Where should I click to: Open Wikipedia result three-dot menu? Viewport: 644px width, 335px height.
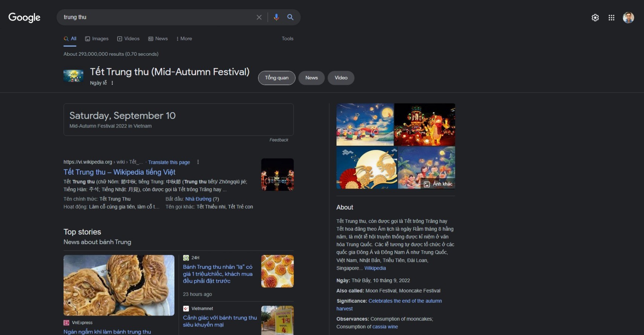pos(198,162)
